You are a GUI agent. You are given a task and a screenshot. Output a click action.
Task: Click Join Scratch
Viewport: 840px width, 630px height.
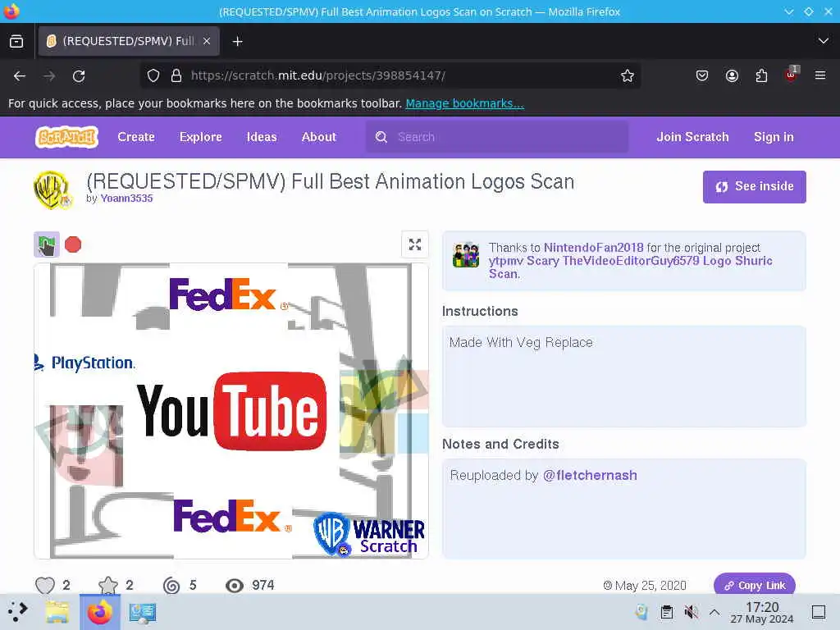coord(692,137)
